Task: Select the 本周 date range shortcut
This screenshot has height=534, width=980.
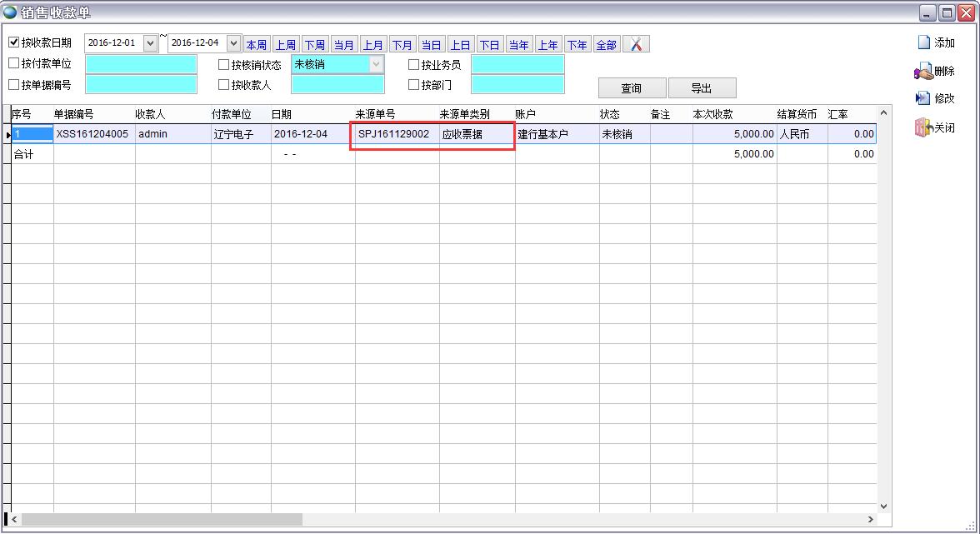Action: point(256,45)
